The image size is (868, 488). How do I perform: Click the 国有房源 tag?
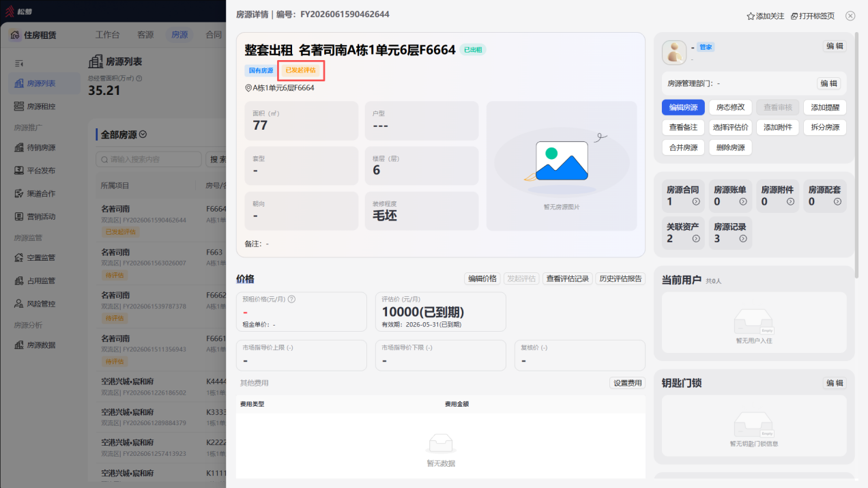260,70
